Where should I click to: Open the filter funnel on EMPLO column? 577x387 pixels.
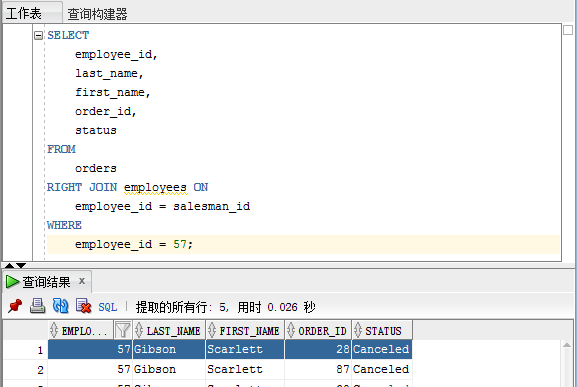[123, 330]
